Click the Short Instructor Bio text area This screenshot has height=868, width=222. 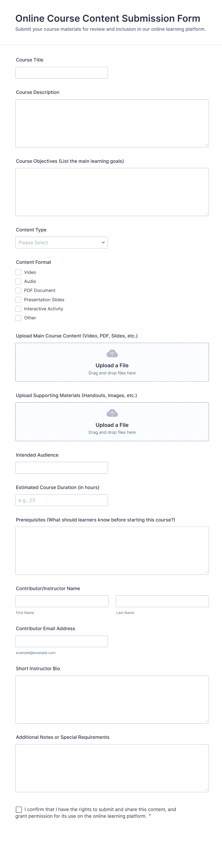(x=112, y=700)
